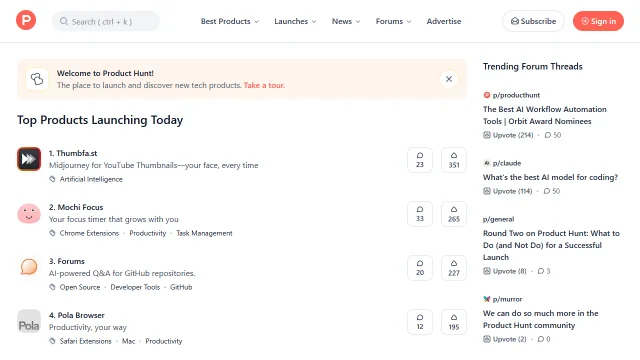Select the Mac tag
This screenshot has width=640, height=360.
click(x=129, y=341)
